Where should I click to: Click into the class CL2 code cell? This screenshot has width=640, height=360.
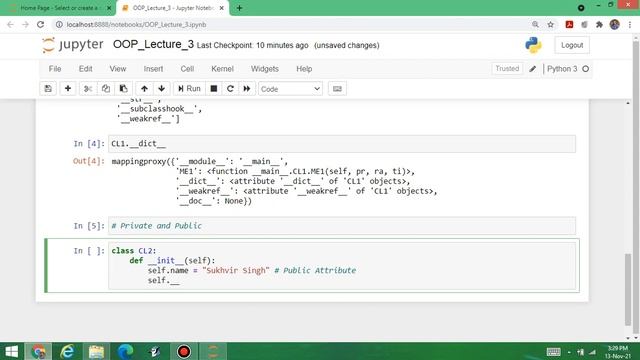342,265
